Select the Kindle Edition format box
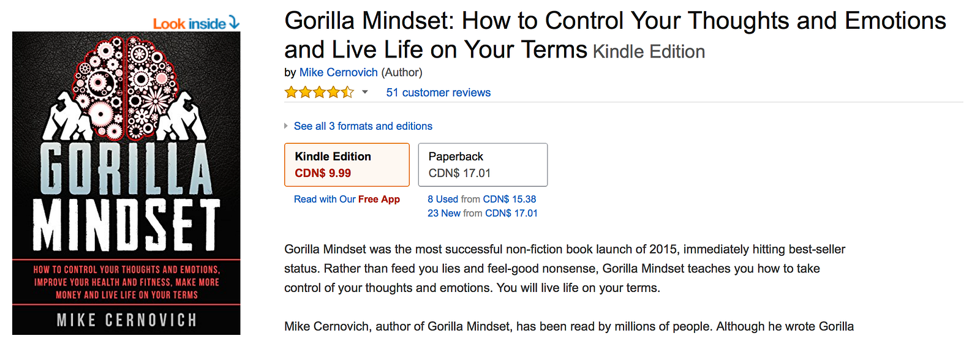The width and height of the screenshot is (980, 341). (347, 165)
